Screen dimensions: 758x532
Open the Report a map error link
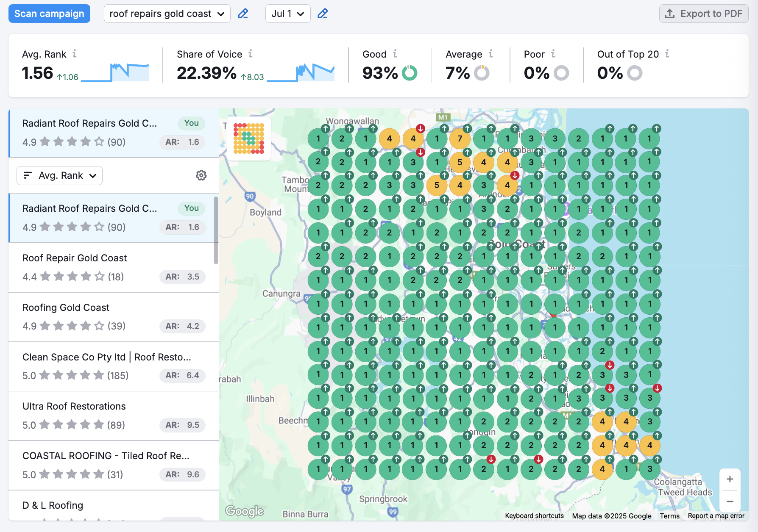point(716,516)
